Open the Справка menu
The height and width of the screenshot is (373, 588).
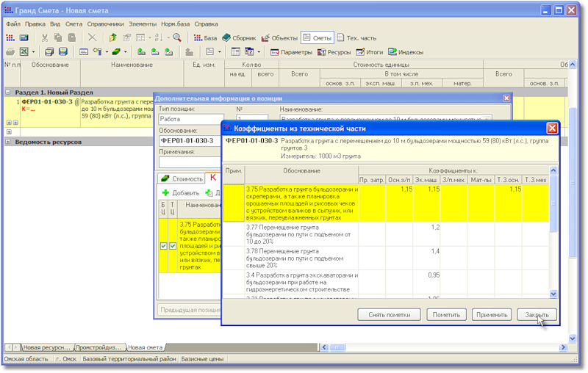(x=206, y=24)
